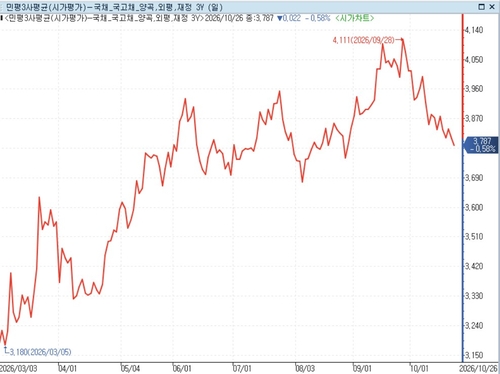Viewport: 500px width, 374px height.
Task: Click the 2026/03/03 date label
Action: click(18, 369)
